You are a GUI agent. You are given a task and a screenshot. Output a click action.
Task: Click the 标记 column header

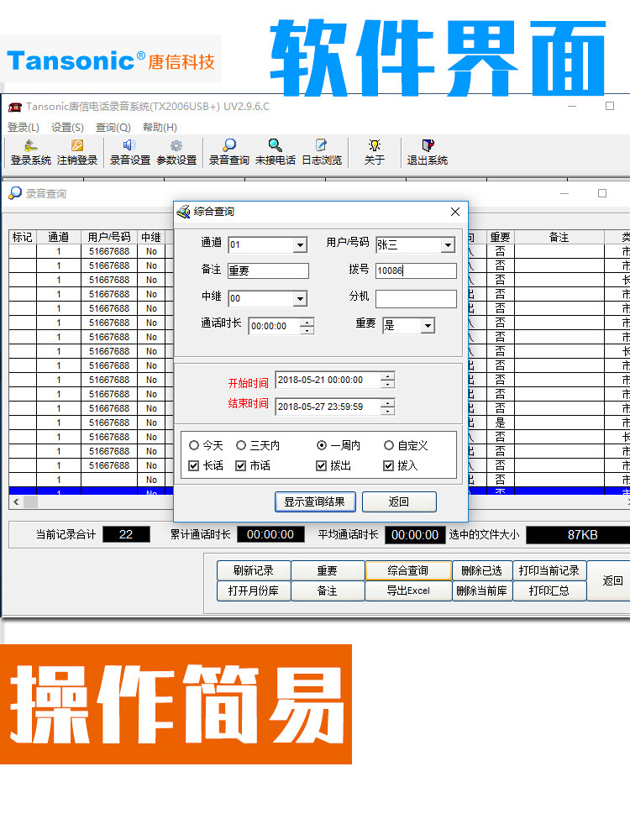pos(23,238)
